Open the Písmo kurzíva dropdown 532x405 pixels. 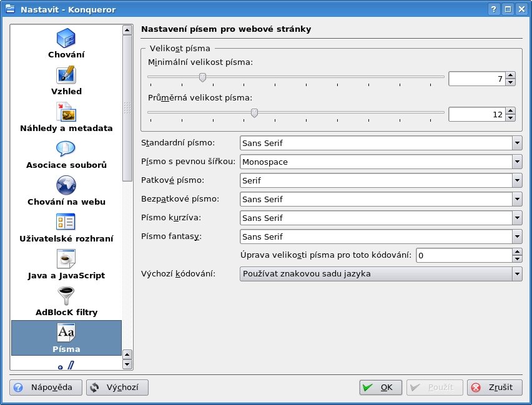tap(381, 218)
